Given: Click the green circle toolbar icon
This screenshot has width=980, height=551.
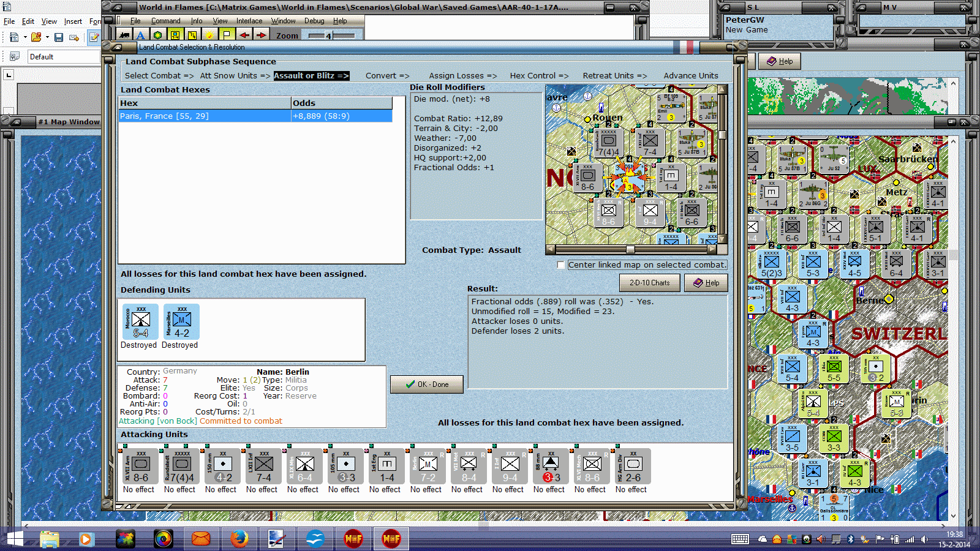Looking at the screenshot, I should click(x=158, y=36).
